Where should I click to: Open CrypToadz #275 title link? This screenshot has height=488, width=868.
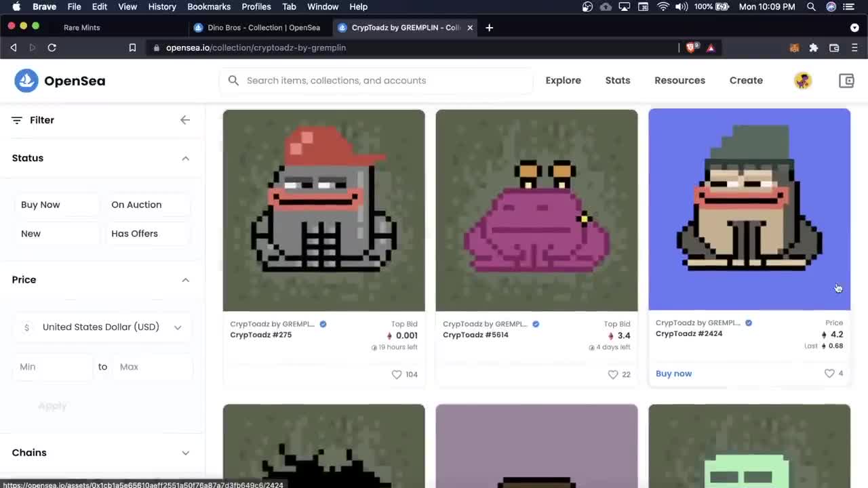point(260,335)
